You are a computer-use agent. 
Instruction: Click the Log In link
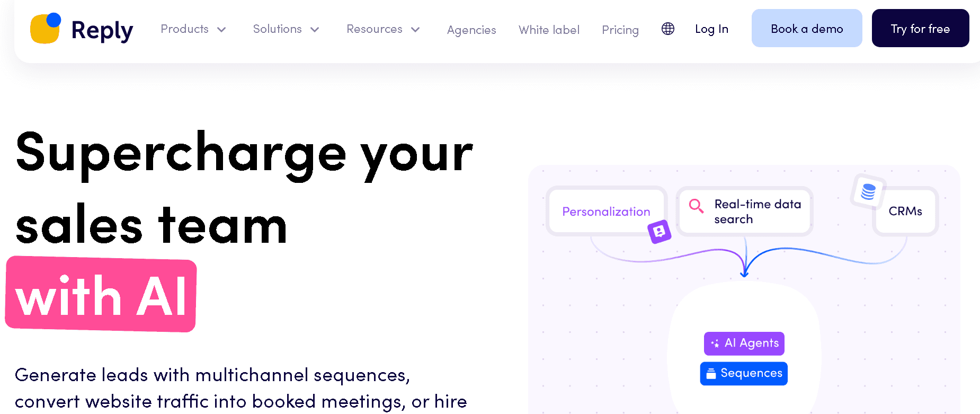click(711, 29)
